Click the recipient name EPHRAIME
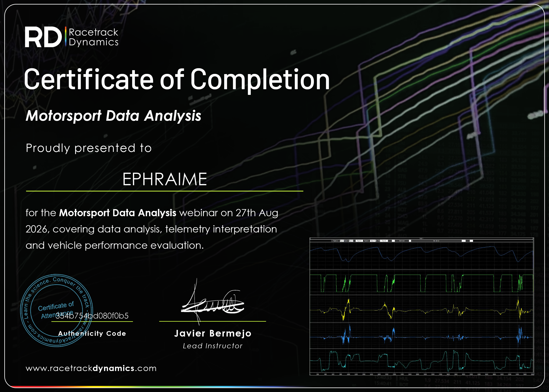Viewport: 549px width, 392px height. point(165,179)
